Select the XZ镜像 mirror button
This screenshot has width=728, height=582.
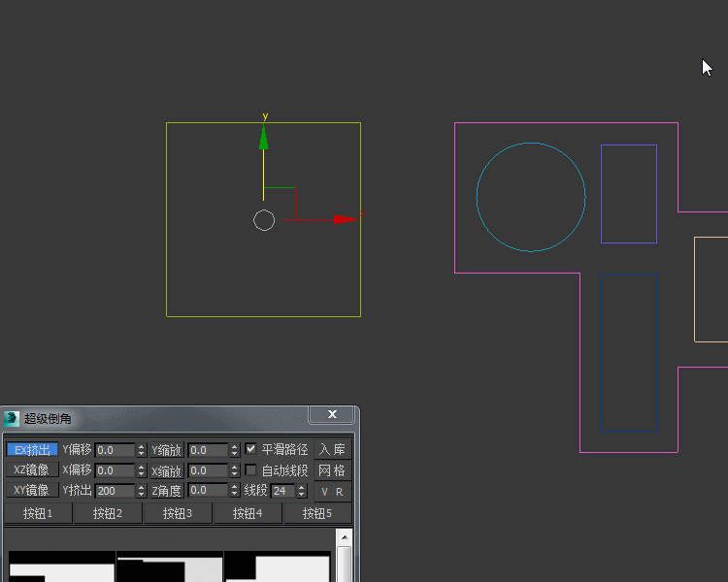coord(32,470)
